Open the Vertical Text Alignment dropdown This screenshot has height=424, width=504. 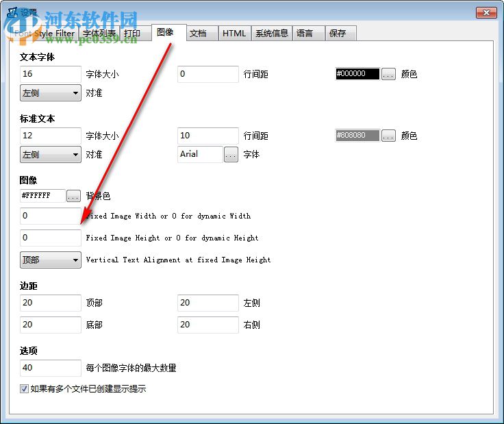click(51, 260)
